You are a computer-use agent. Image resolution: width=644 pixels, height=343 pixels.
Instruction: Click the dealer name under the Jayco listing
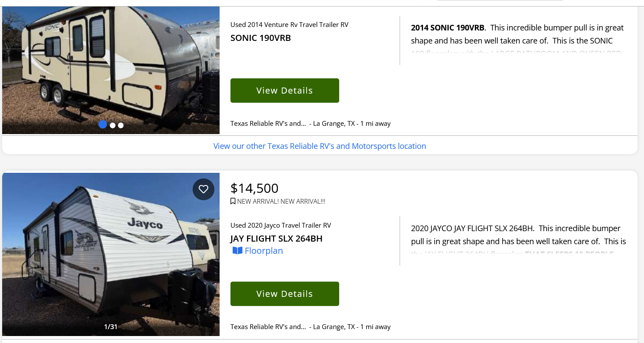click(268, 327)
